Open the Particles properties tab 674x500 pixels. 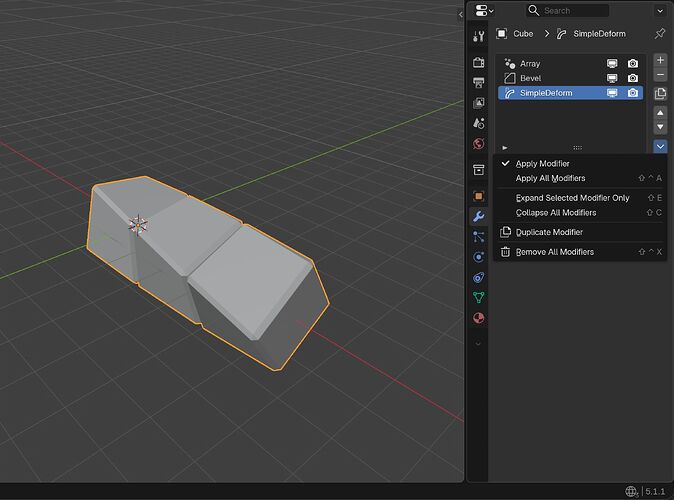click(478, 236)
